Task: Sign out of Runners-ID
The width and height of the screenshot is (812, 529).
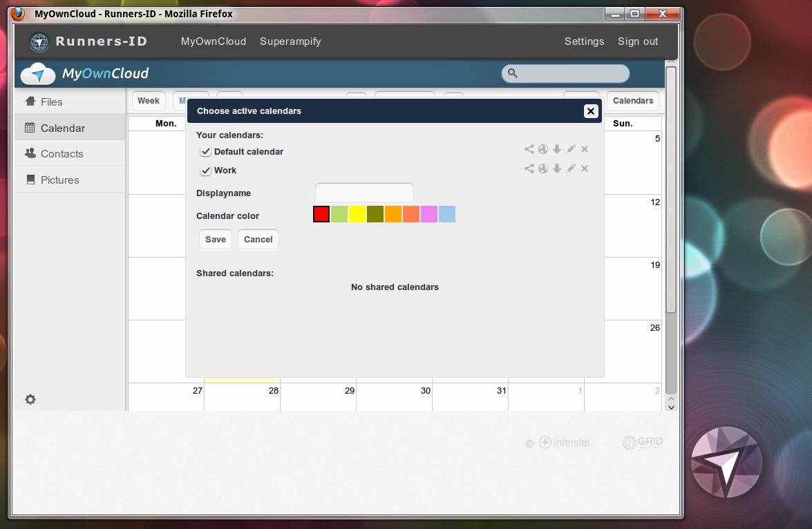Action: click(x=638, y=41)
